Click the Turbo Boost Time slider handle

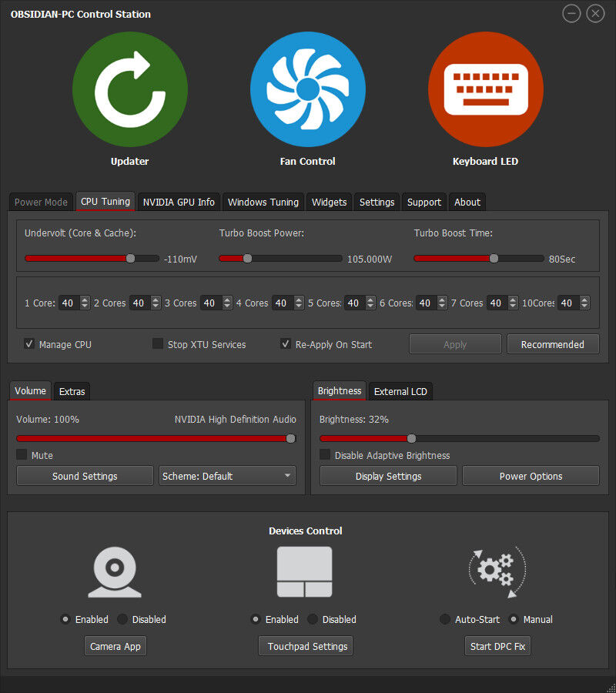[x=494, y=258]
